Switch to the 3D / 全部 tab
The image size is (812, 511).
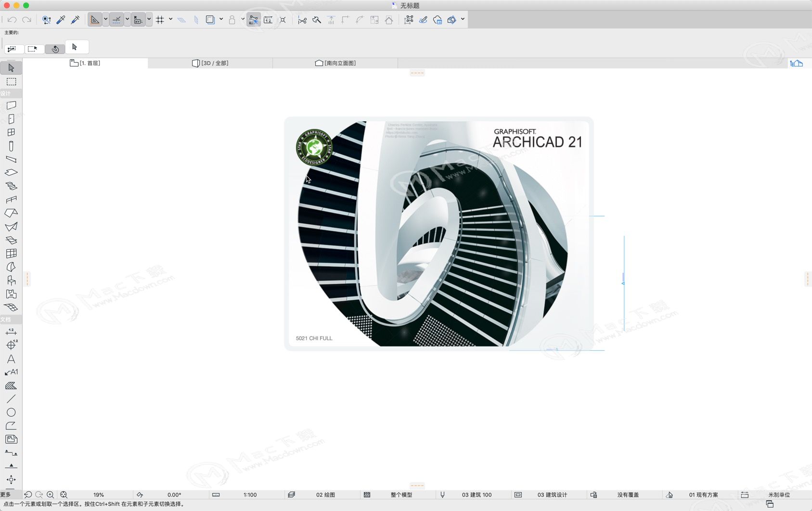pos(210,63)
